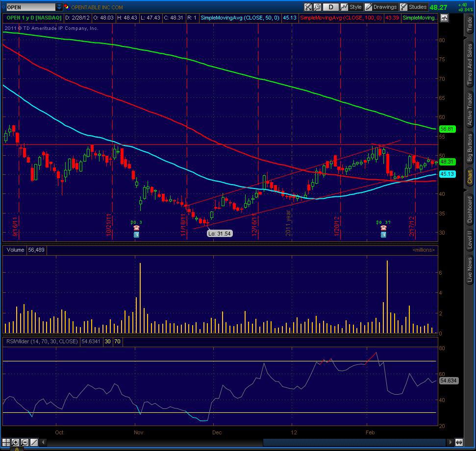Click the green 56.81 price axis bubble
The width and height of the screenshot is (476, 451).
(447, 129)
